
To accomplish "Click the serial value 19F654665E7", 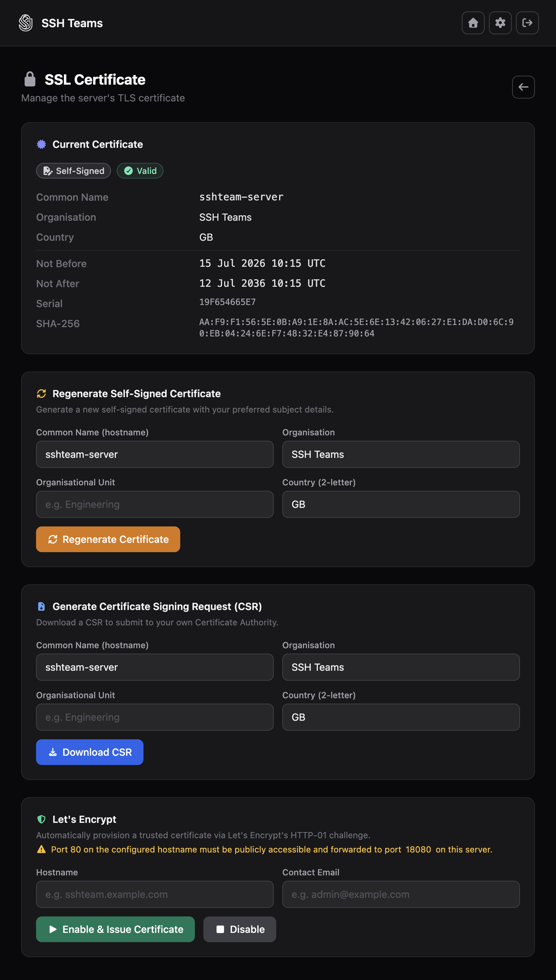I will point(227,302).
